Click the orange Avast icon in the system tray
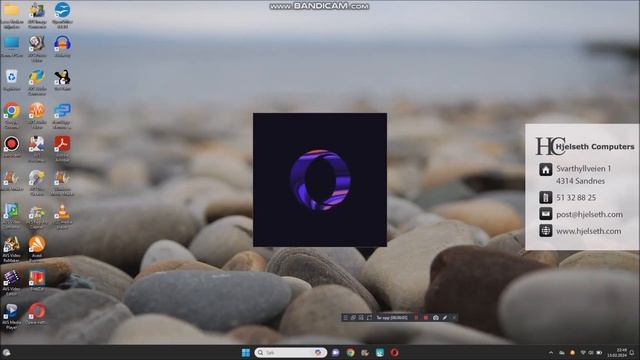 pos(572,353)
